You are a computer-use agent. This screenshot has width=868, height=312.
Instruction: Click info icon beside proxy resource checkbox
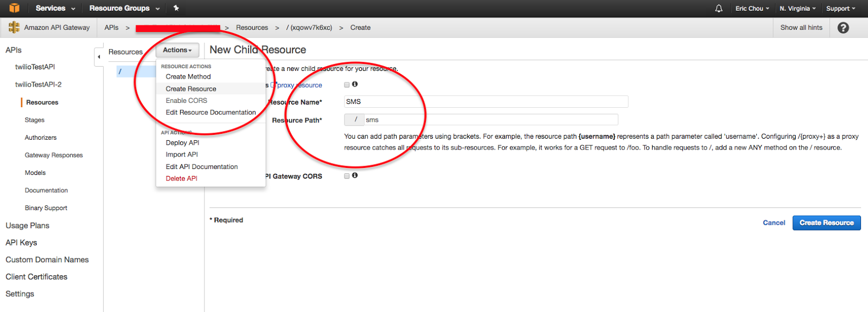(355, 84)
